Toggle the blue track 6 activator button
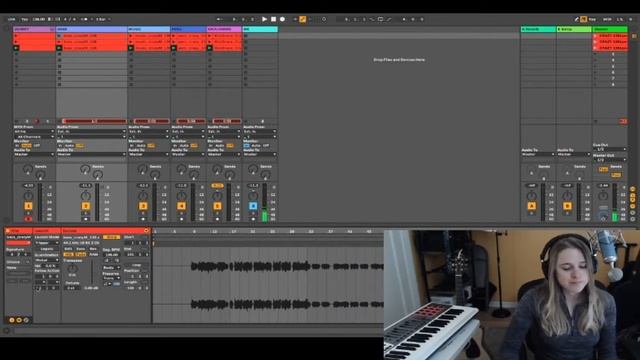 (x=253, y=206)
